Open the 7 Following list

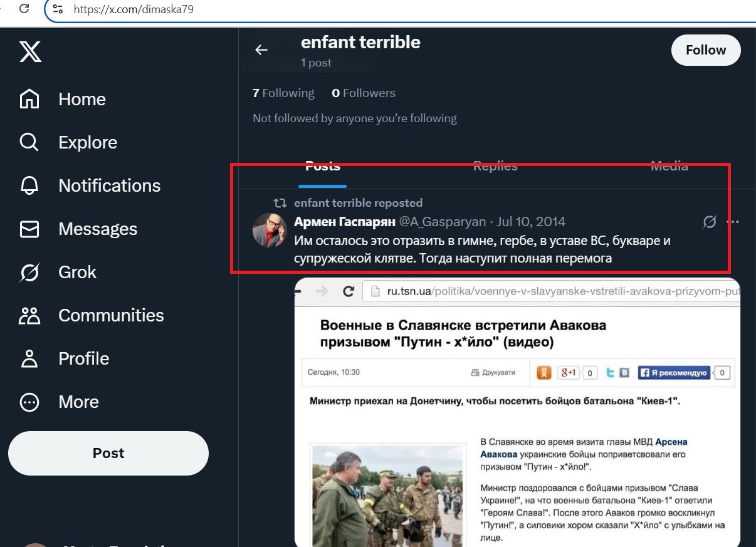pyautogui.click(x=283, y=93)
